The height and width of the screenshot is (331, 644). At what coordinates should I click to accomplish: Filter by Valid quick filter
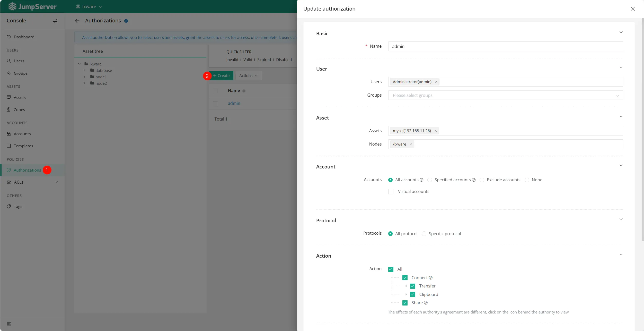click(248, 60)
